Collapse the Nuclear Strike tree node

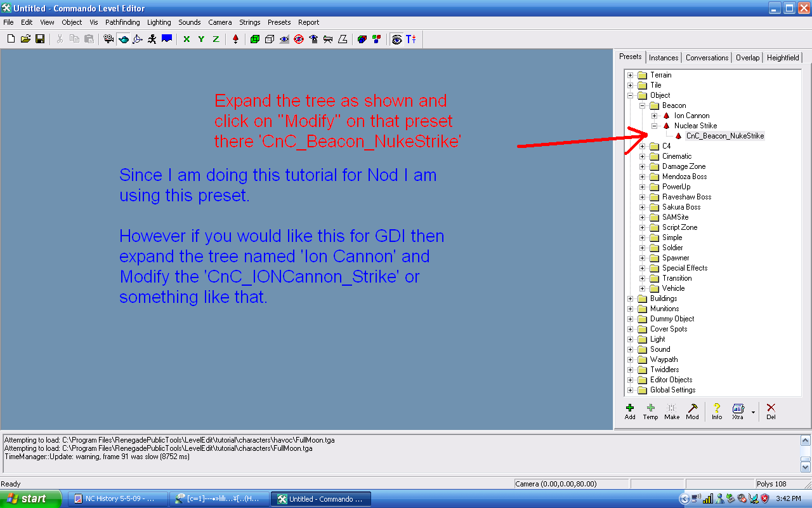click(655, 126)
